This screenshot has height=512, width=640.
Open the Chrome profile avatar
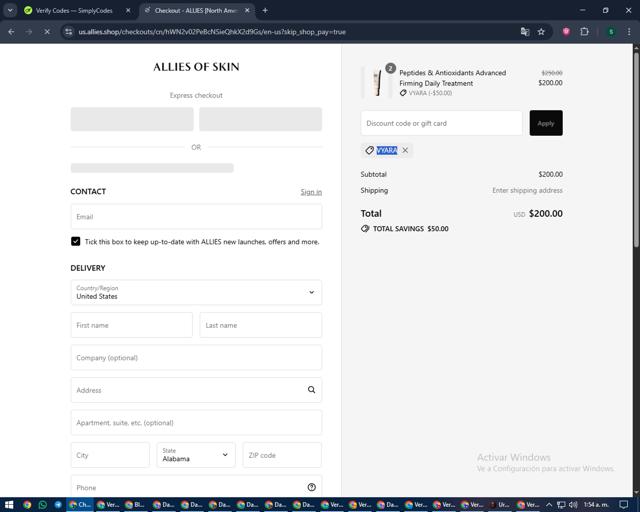(x=611, y=32)
